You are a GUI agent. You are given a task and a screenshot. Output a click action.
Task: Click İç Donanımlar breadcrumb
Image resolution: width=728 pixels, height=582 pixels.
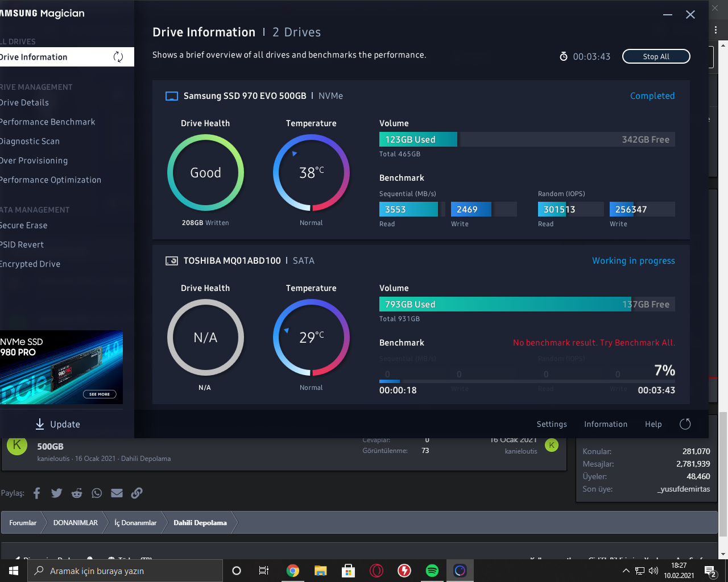pyautogui.click(x=135, y=522)
